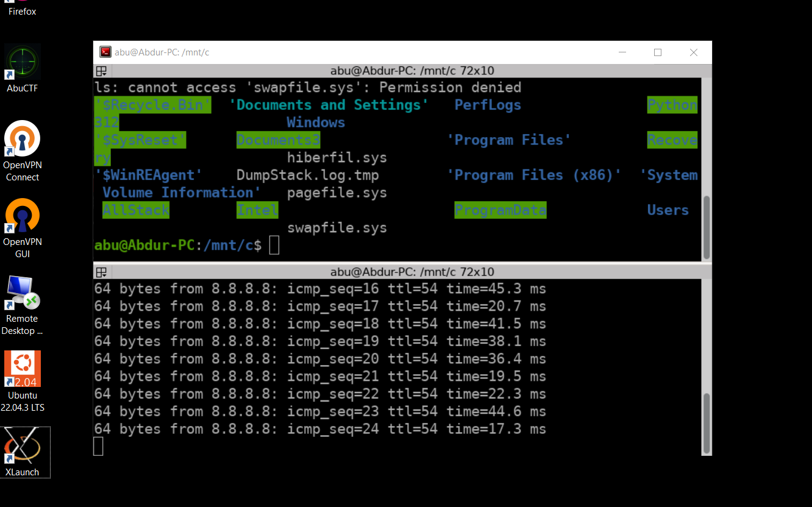Close the terminal window

coord(693,52)
